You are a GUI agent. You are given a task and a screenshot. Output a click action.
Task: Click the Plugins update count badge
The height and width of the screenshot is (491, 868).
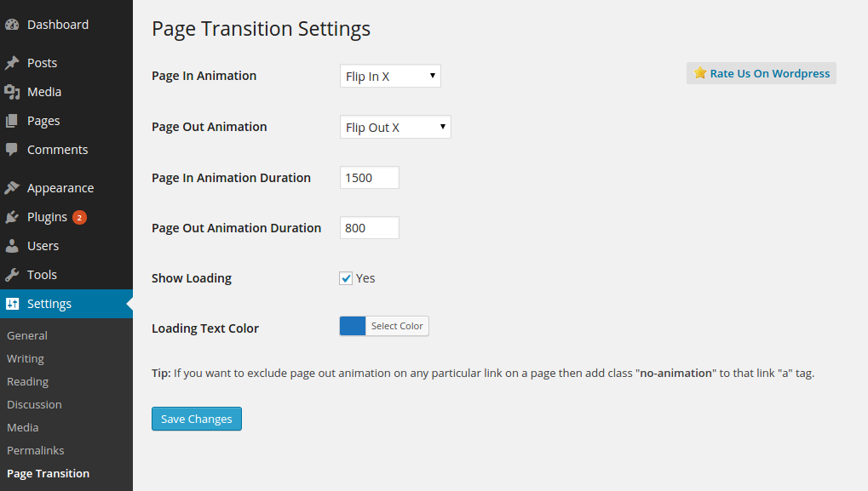pyautogui.click(x=79, y=217)
